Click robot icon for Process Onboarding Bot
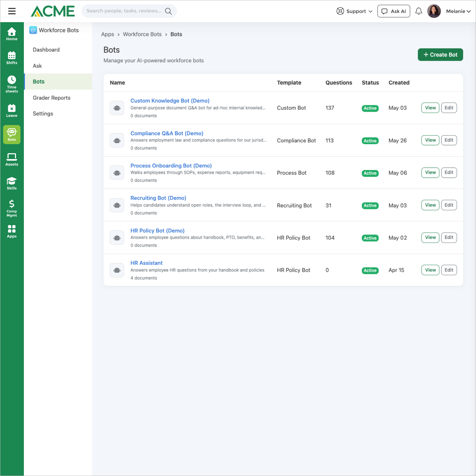The width and height of the screenshot is (476, 476). click(x=117, y=173)
